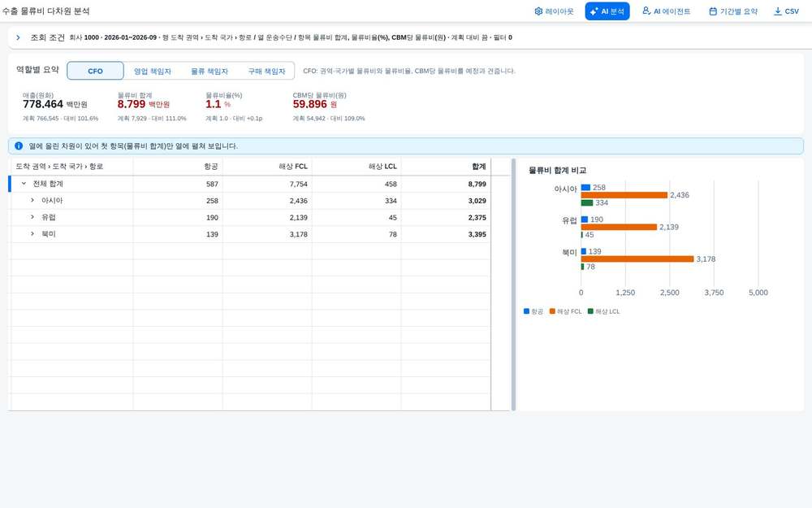The height and width of the screenshot is (508, 812).
Task: Switch to the 구매 책임자 tab
Action: pyautogui.click(x=266, y=71)
